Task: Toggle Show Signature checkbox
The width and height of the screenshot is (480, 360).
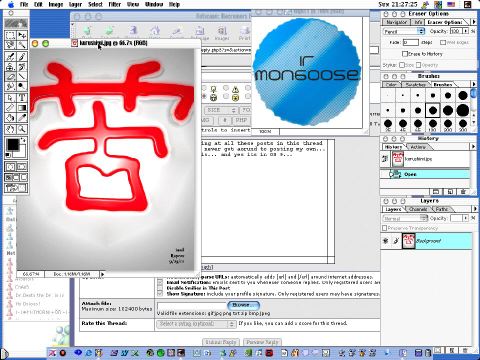Action: click(x=160, y=294)
